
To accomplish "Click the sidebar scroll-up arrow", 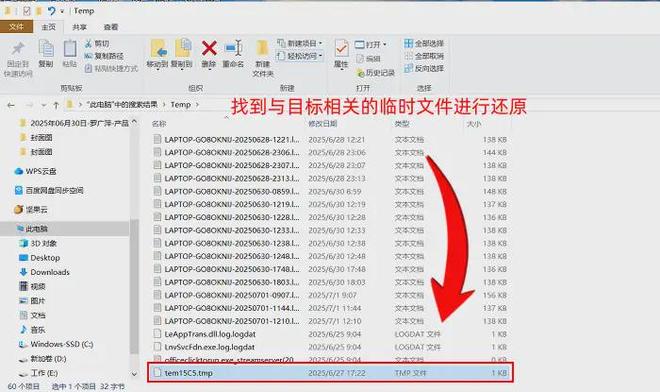I will [134, 122].
